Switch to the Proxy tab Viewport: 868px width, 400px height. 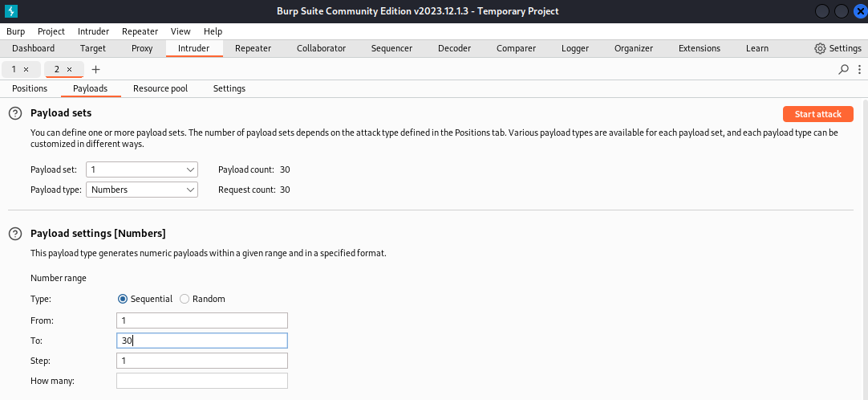(x=142, y=48)
